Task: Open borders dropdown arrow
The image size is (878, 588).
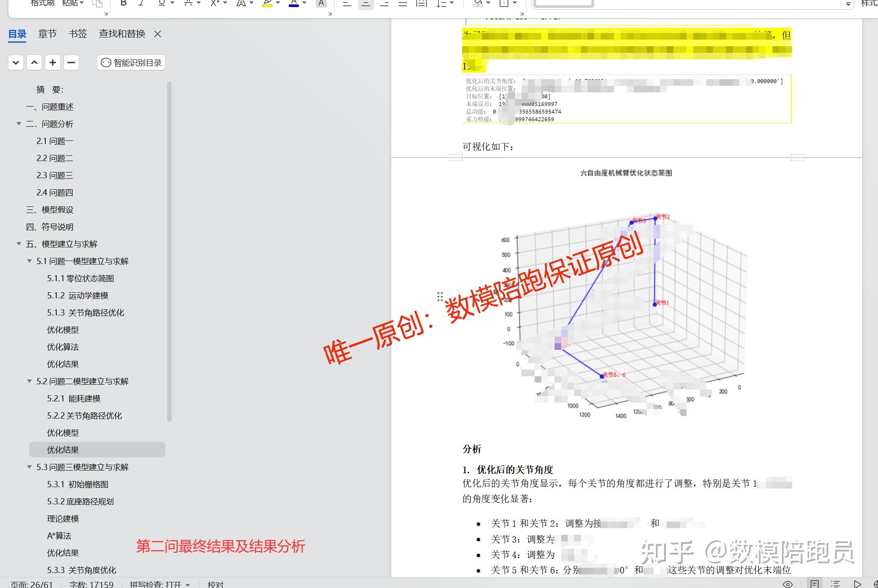Action: [x=515, y=3]
